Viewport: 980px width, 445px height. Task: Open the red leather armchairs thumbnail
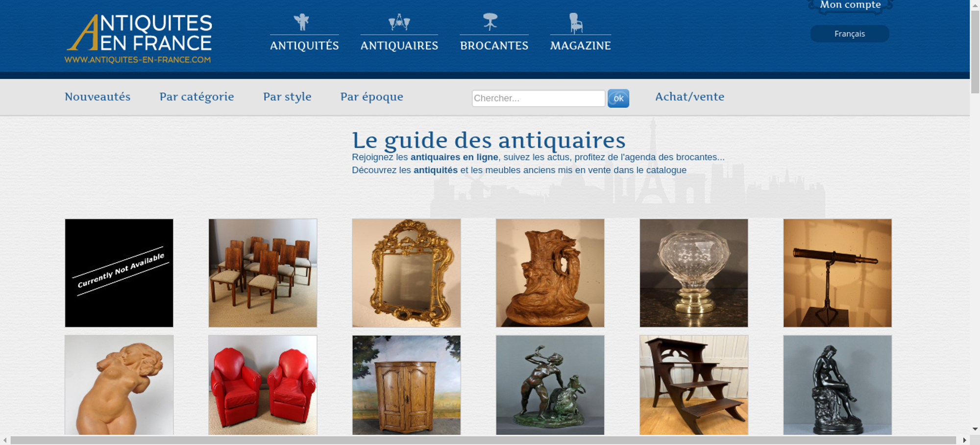pos(263,385)
